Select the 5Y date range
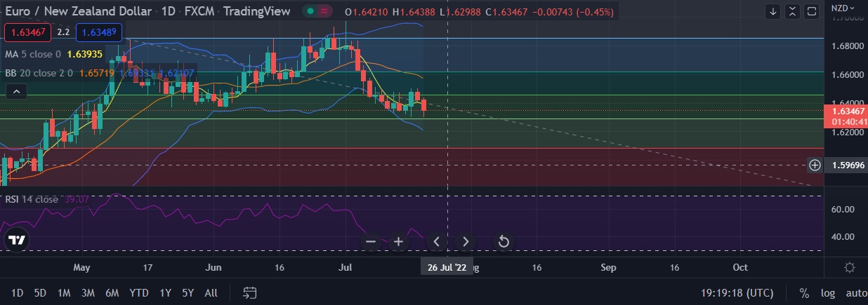Image resolution: width=868 pixels, height=305 pixels. coord(188,292)
